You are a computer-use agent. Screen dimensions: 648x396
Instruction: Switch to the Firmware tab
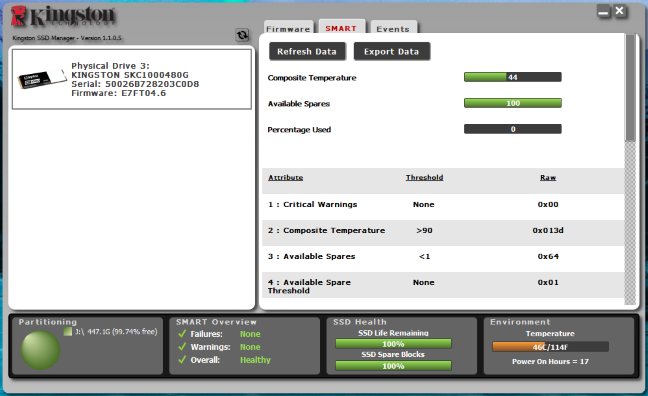click(288, 28)
